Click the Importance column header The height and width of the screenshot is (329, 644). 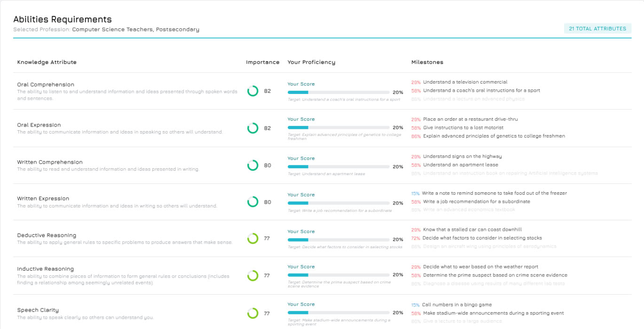coord(262,62)
